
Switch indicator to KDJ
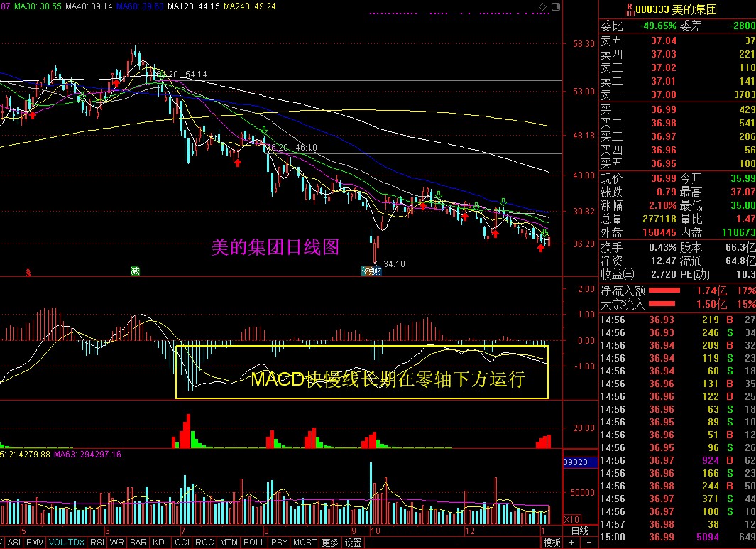pos(160,543)
